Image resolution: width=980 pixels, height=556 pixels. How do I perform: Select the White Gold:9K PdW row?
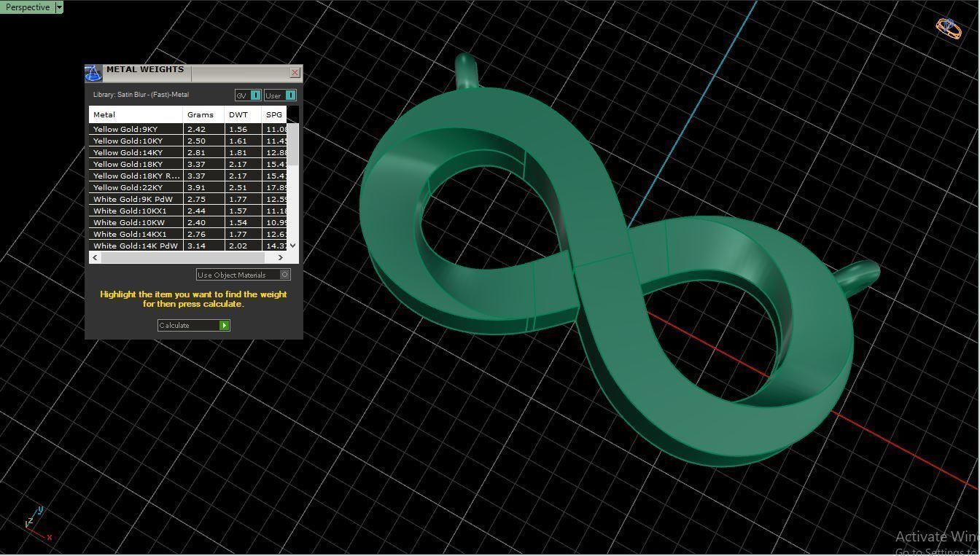click(x=188, y=199)
